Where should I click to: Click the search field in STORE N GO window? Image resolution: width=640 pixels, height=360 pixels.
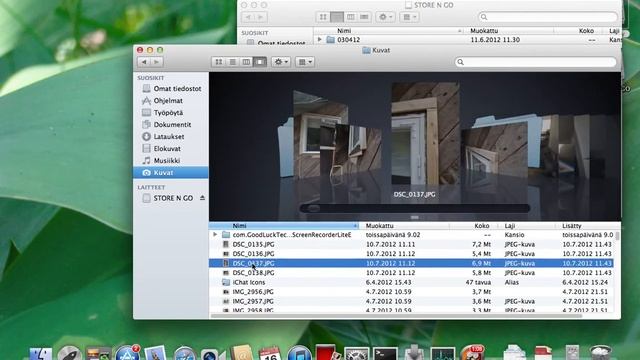548,17
